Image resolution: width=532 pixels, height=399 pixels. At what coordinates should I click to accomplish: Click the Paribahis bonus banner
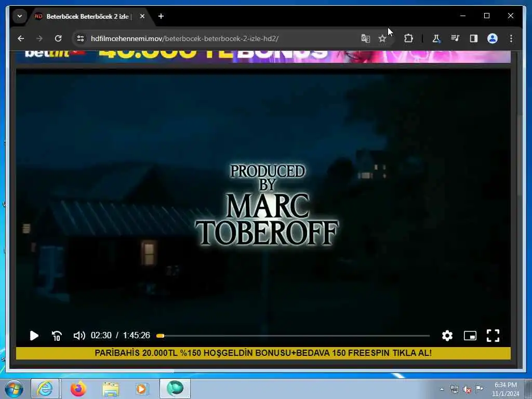tap(263, 353)
